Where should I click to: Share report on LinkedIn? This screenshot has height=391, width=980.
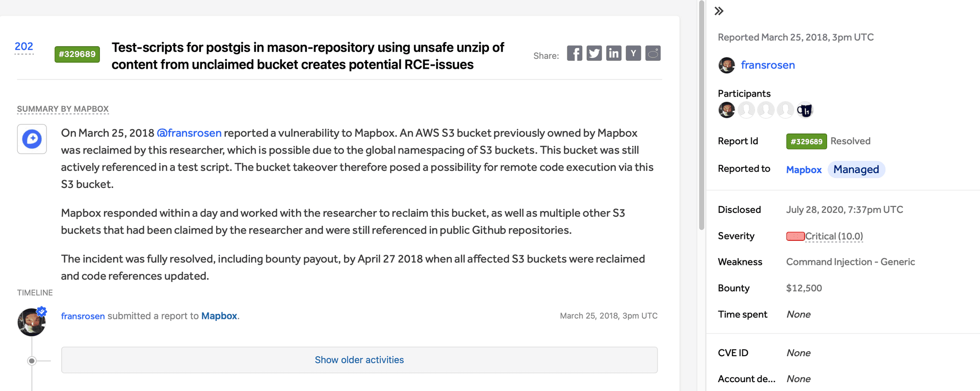click(x=613, y=53)
